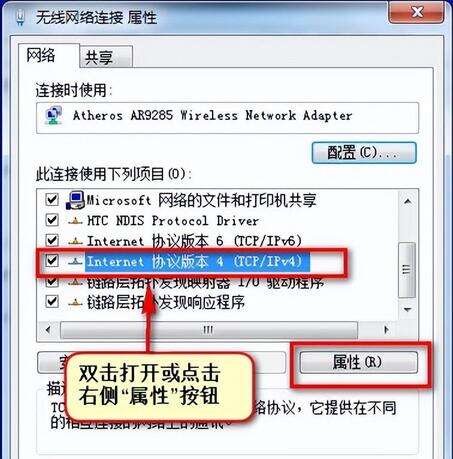
Task: Click the Atheros wireless adapter icon
Action: (x=54, y=116)
